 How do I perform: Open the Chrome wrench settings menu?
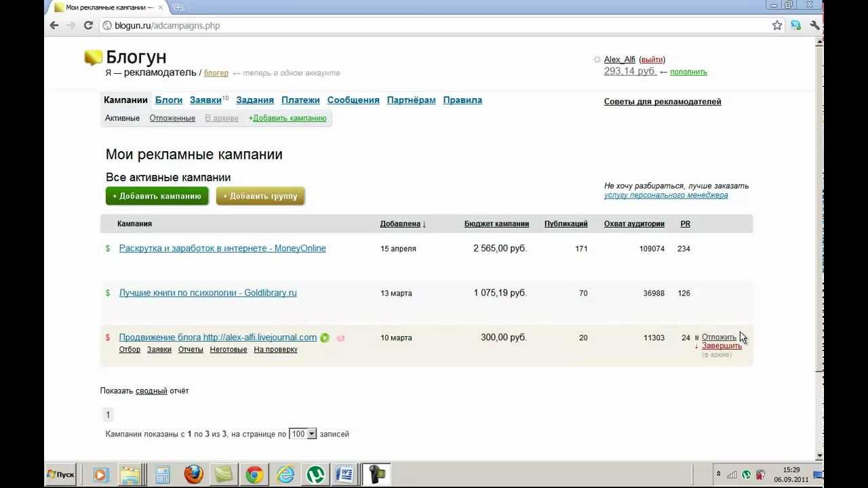click(814, 25)
